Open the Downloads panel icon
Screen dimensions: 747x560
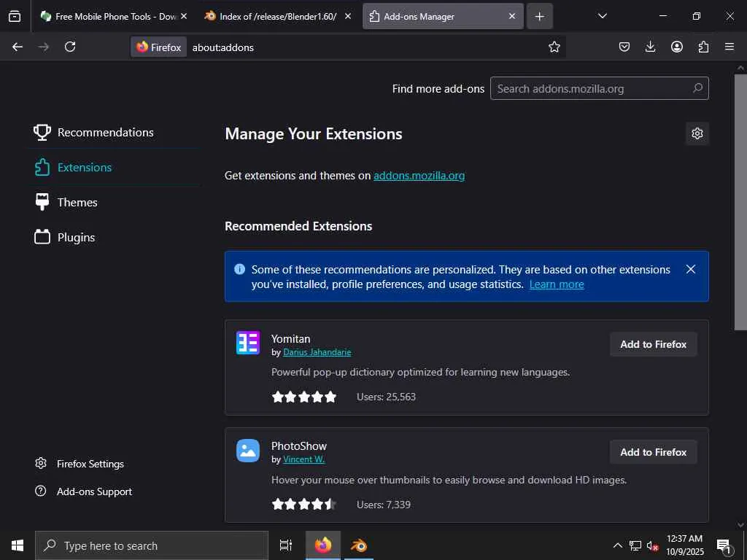pos(650,47)
